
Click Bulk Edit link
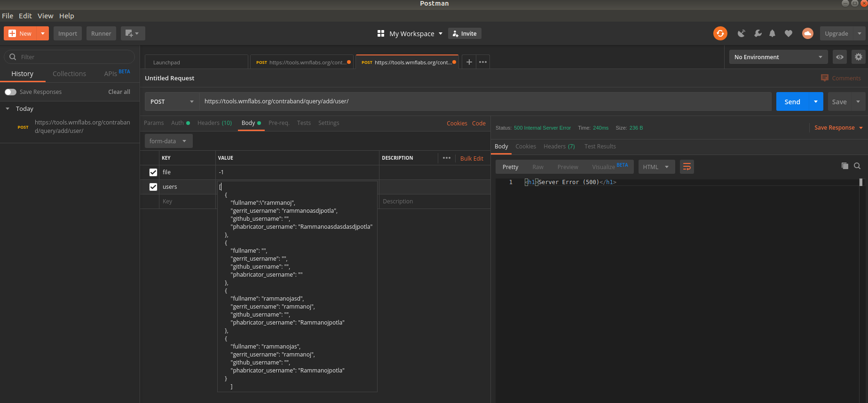point(472,158)
